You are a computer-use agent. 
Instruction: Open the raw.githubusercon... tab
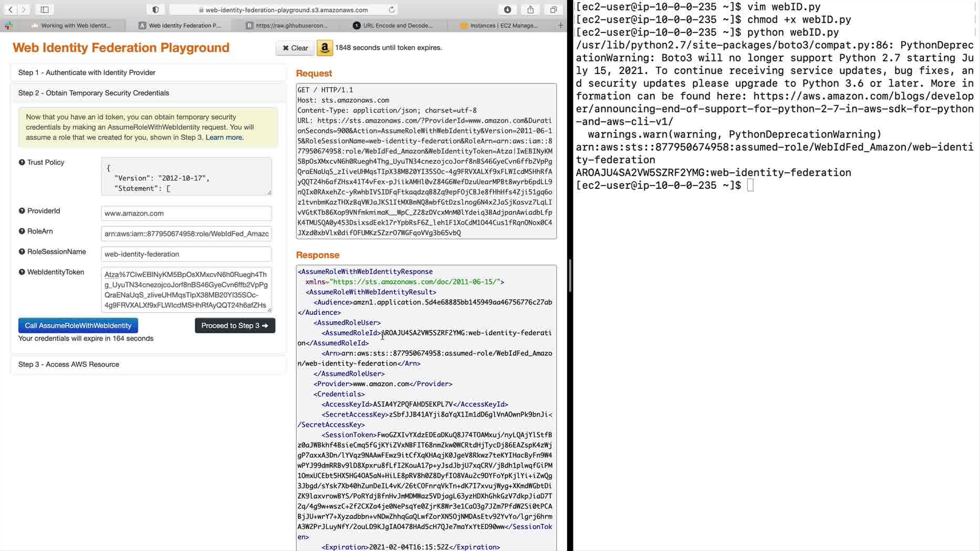coord(287,25)
